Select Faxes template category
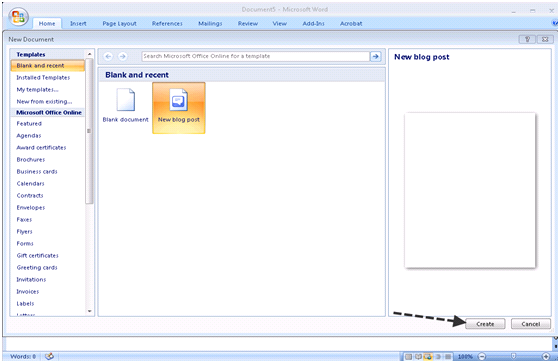This screenshot has height=363, width=560. point(24,220)
